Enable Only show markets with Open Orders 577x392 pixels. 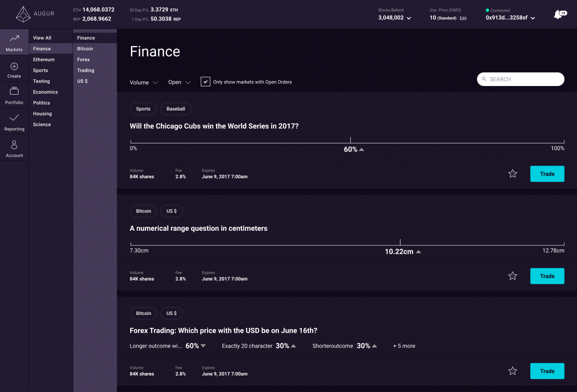[x=205, y=82]
